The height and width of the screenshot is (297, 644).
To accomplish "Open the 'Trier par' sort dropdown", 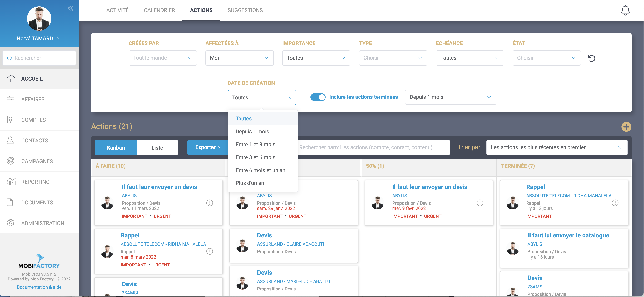I will [557, 147].
